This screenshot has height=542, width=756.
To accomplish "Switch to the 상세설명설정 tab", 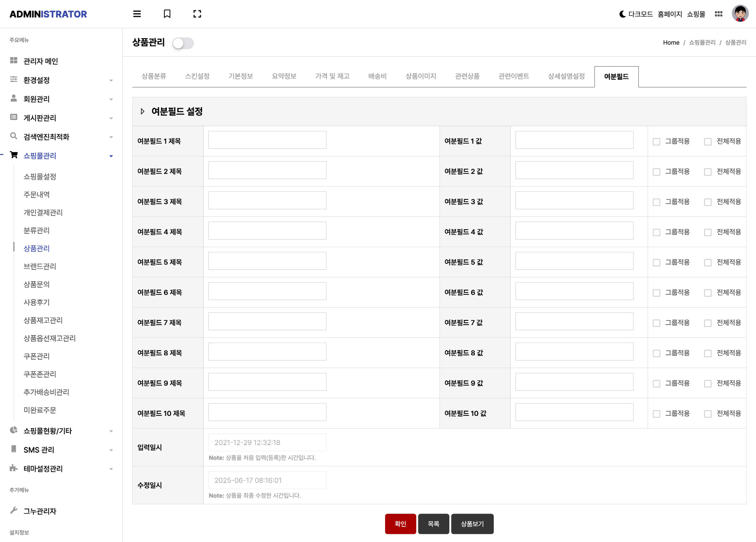I will pos(567,76).
